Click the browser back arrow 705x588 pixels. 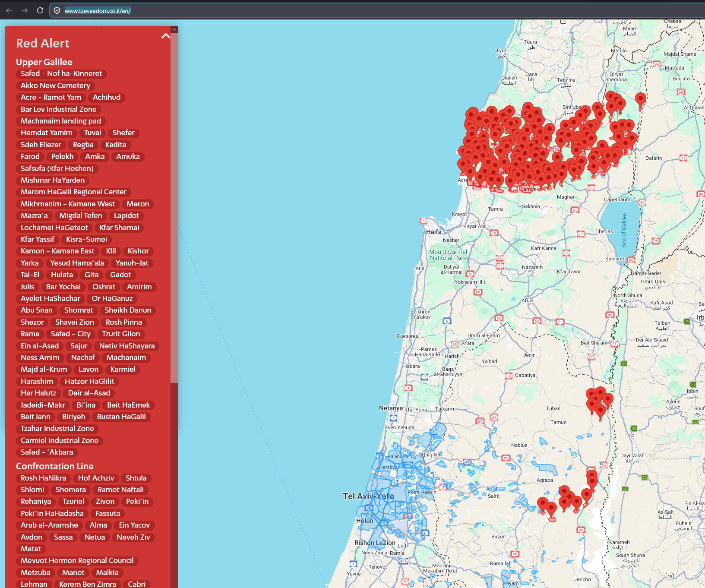(x=9, y=10)
